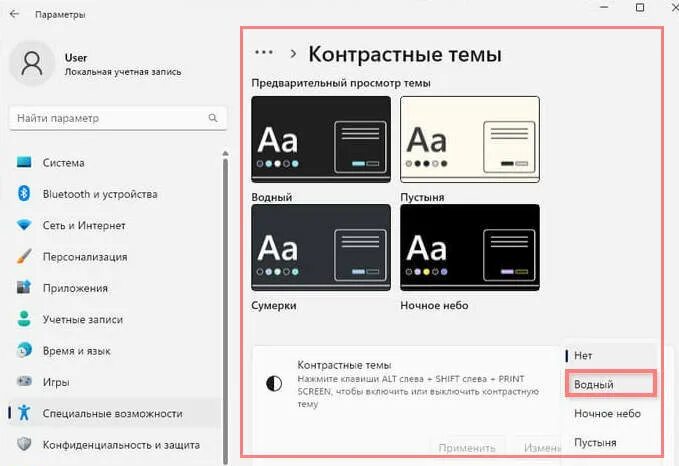This screenshot has height=466, width=679.
Task: Maximize the Параметры window
Action: pyautogui.click(x=640, y=7)
